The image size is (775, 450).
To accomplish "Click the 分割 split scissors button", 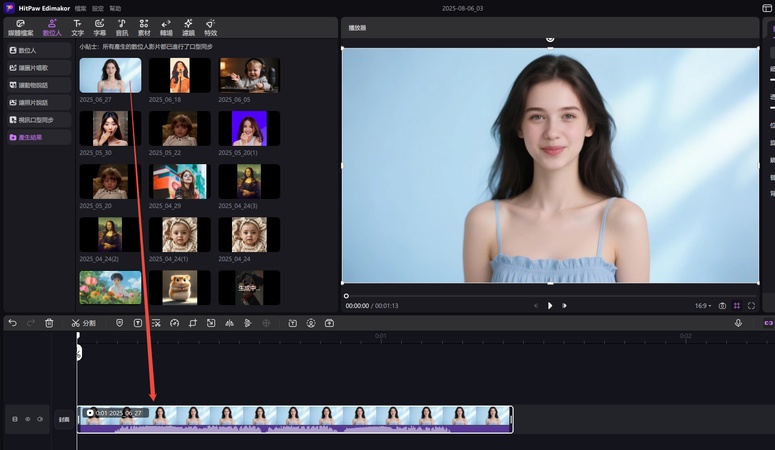I will tap(84, 323).
